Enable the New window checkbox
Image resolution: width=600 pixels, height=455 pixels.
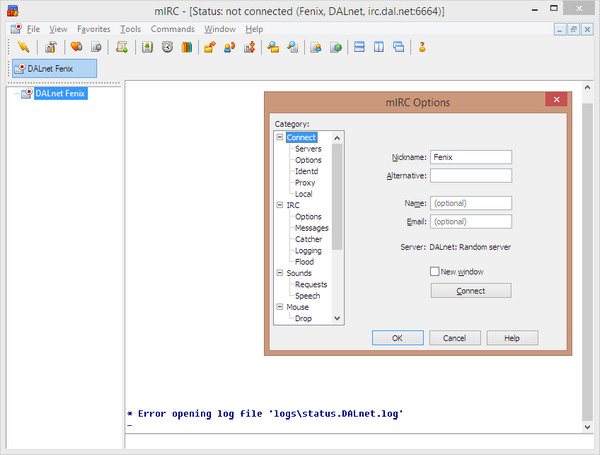coord(435,272)
